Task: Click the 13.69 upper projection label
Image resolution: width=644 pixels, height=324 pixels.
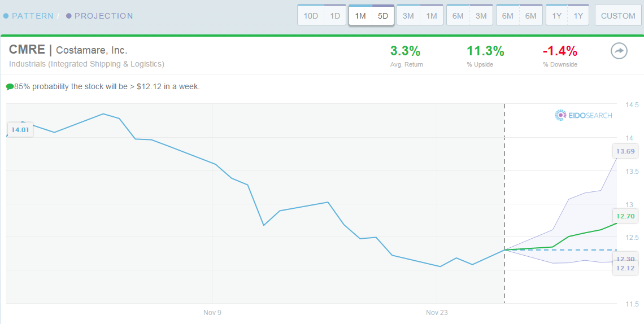Action: pyautogui.click(x=625, y=151)
